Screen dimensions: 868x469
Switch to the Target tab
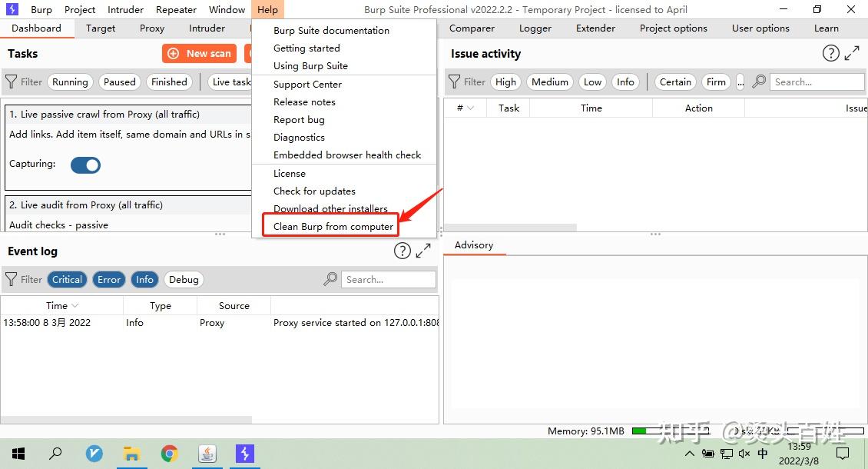(101, 28)
